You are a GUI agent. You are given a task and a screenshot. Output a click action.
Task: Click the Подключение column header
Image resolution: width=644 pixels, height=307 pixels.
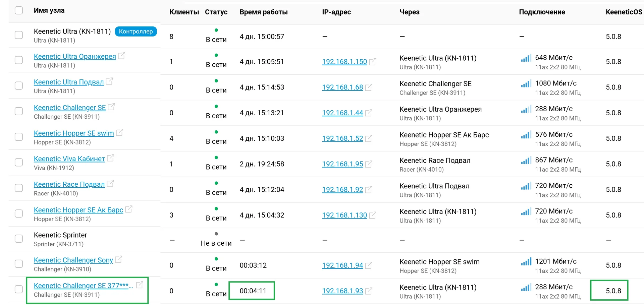542,12
